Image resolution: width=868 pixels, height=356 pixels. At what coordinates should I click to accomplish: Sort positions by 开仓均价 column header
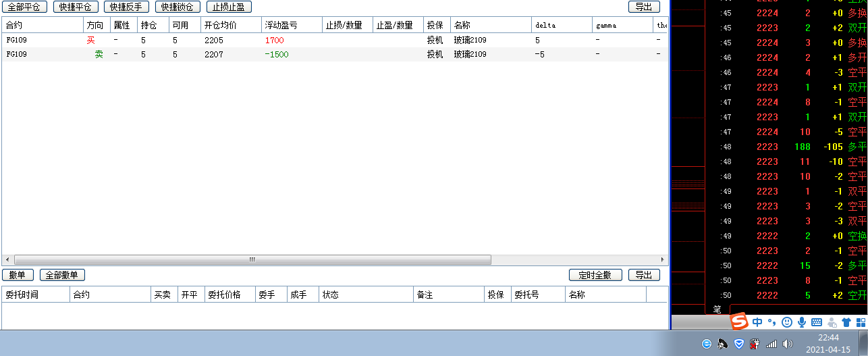click(x=231, y=25)
